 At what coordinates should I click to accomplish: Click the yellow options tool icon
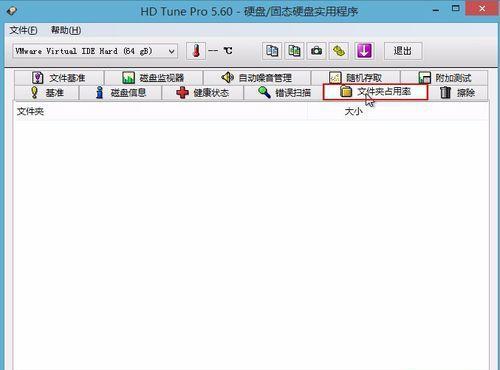tap(339, 51)
